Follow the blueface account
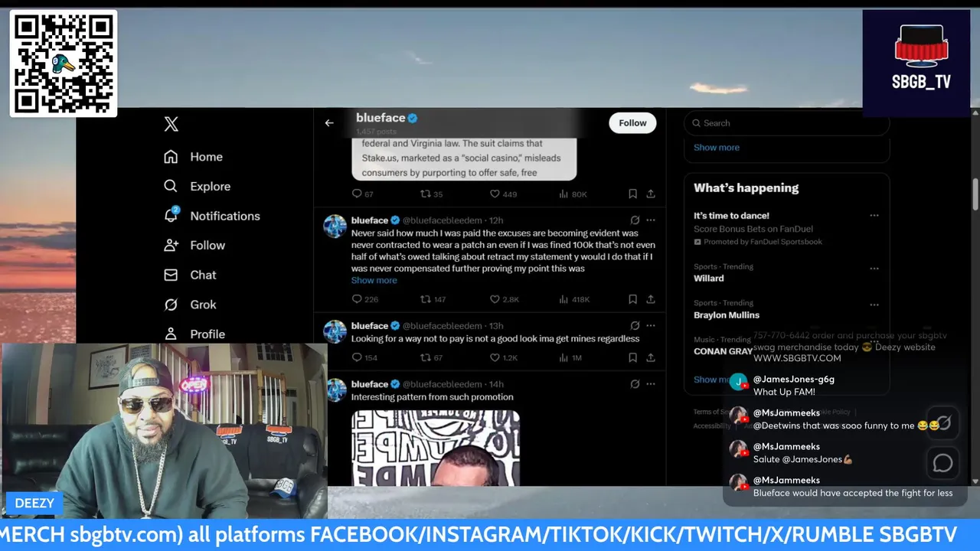980x551 pixels. click(632, 122)
